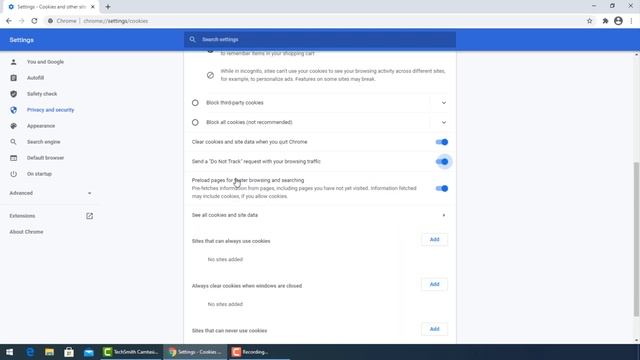Reload the settings page
Image resolution: width=640 pixels, height=360 pixels.
coord(34,21)
